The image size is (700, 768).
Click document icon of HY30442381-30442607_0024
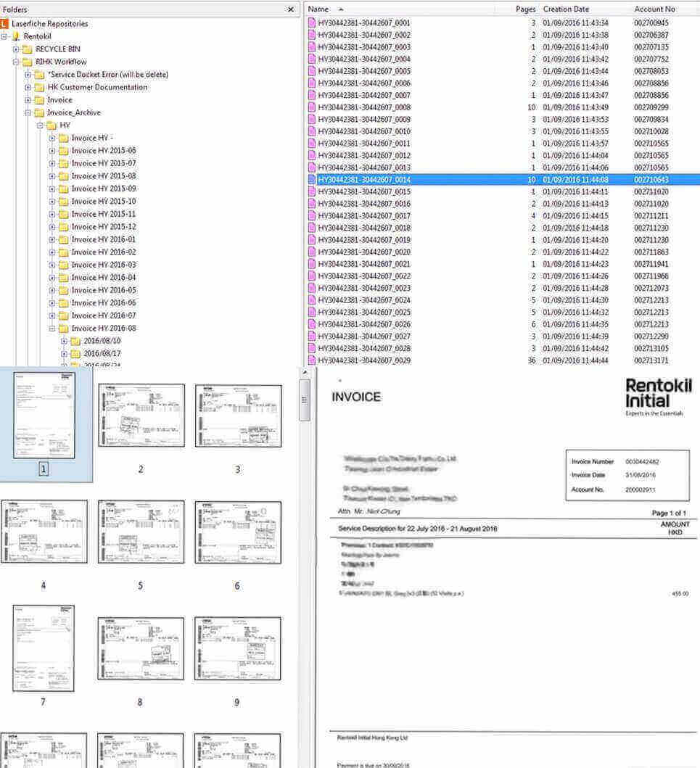click(x=311, y=300)
